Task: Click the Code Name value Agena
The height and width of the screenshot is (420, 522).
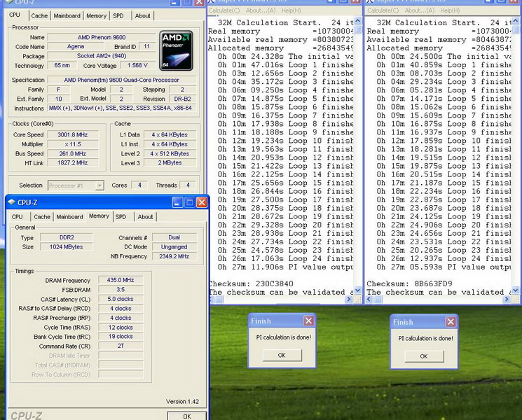Action: click(x=76, y=47)
